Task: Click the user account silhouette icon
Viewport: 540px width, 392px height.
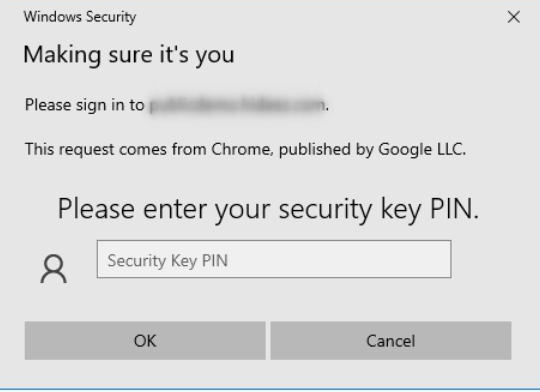Action: pos(53,269)
